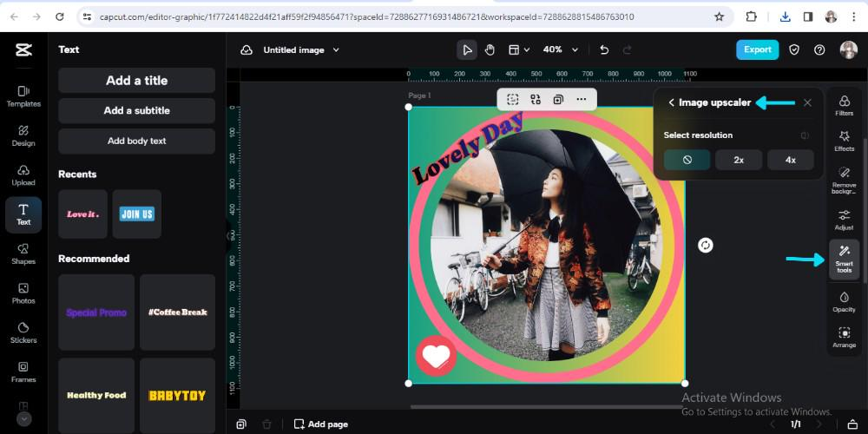868x434 pixels.
Task: Bookmark page with browser star icon
Action: pos(719,16)
